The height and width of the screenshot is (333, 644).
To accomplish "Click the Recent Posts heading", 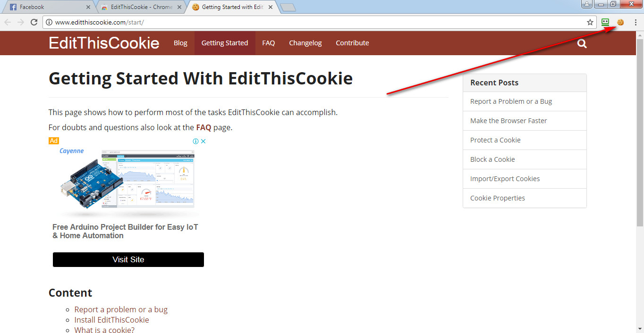I will click(x=494, y=83).
